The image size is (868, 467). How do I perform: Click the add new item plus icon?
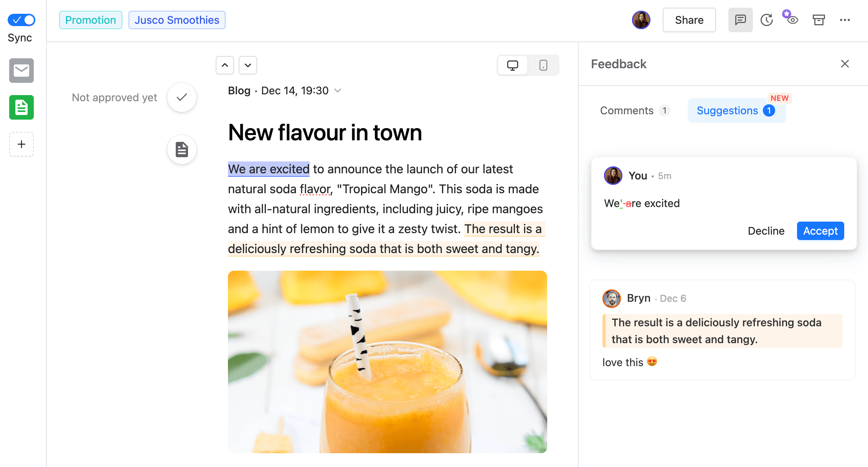pos(22,144)
